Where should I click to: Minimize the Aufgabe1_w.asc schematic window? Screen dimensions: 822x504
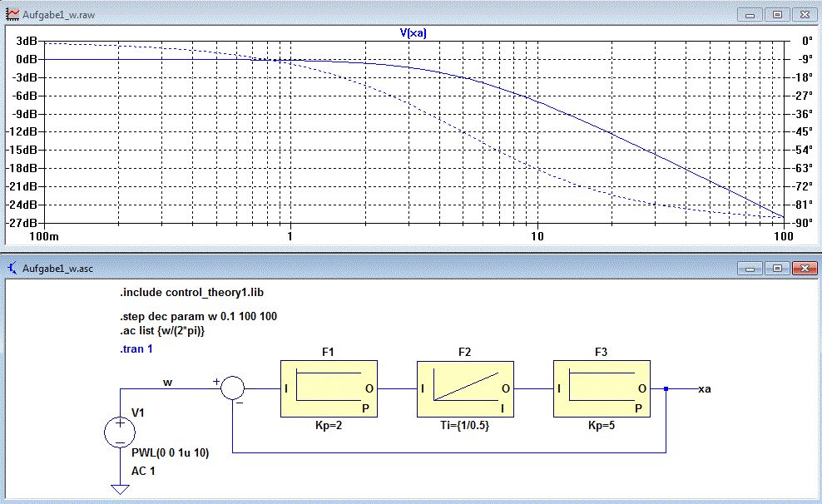[750, 269]
